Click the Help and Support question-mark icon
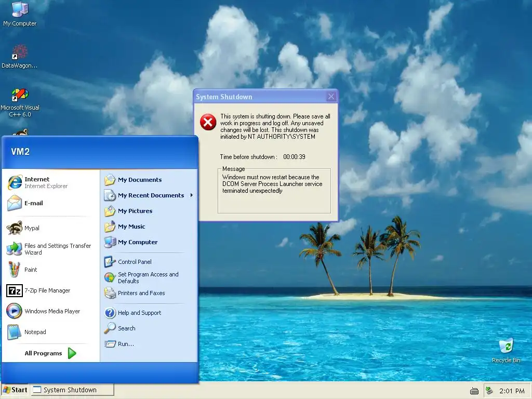Viewport: 532px width, 399px height. [110, 312]
